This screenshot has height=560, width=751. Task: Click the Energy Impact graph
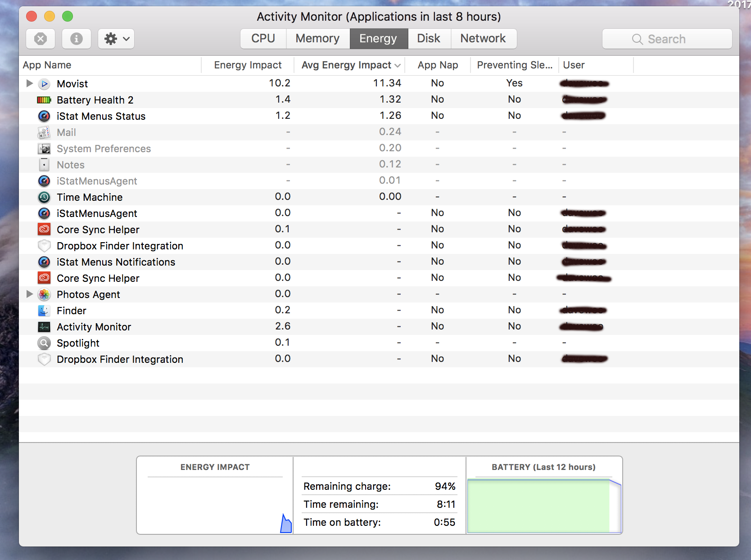[x=215, y=506]
